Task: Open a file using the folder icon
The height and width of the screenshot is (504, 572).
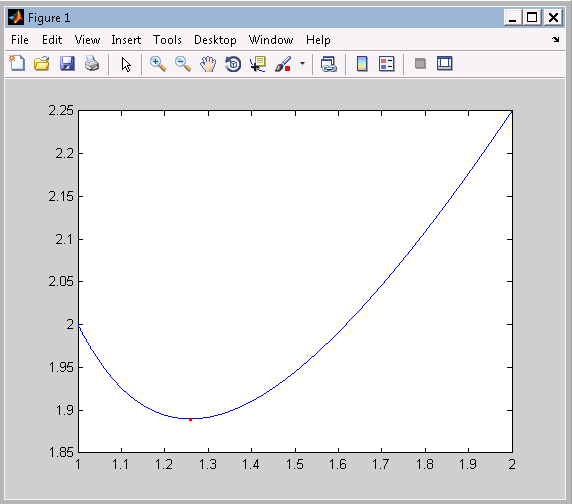Action: (42, 64)
